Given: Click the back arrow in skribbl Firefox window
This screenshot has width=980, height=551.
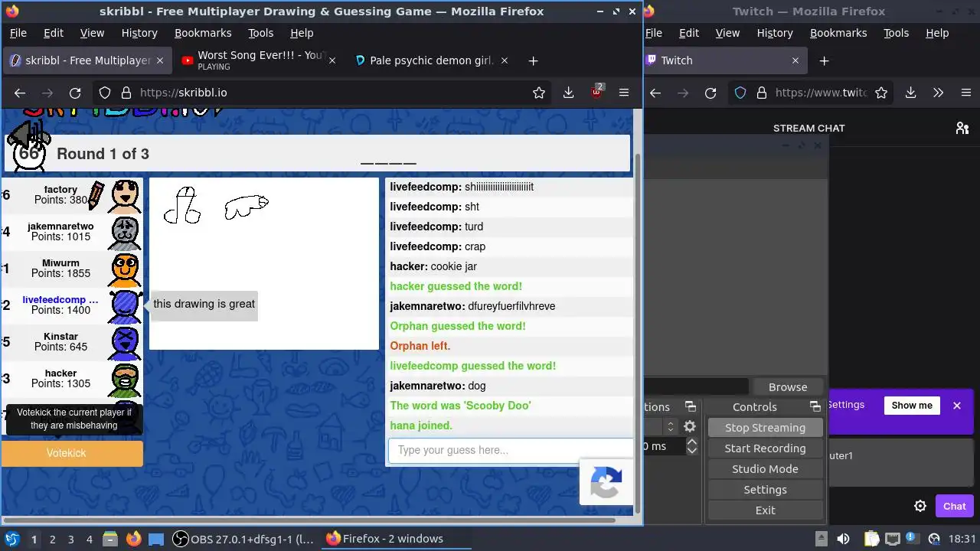Looking at the screenshot, I should click(x=20, y=93).
